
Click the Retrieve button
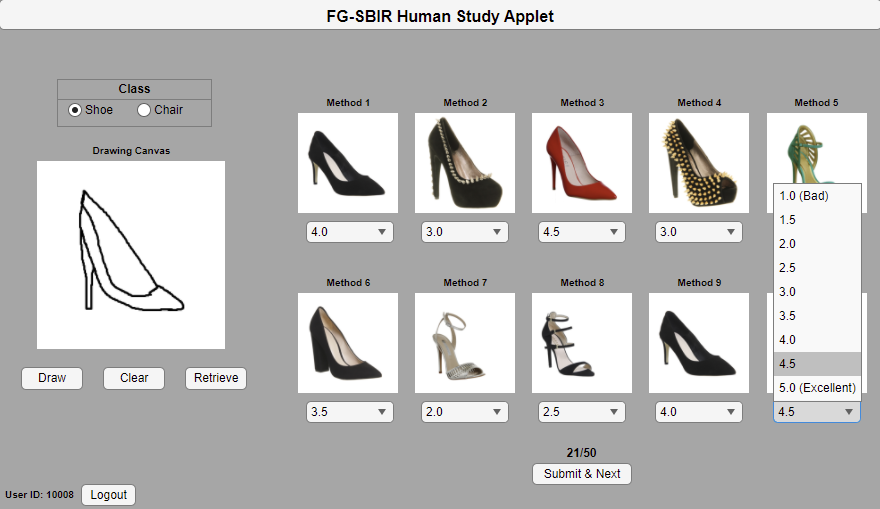(216, 378)
